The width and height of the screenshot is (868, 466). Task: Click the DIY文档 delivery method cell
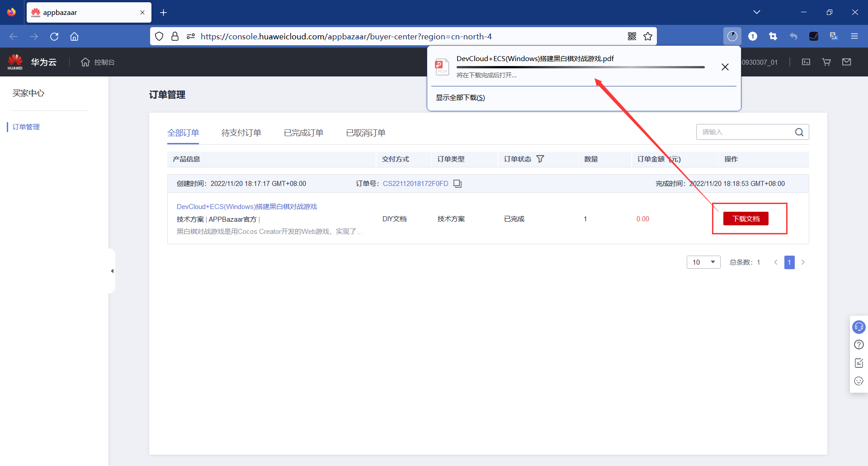[x=394, y=219]
